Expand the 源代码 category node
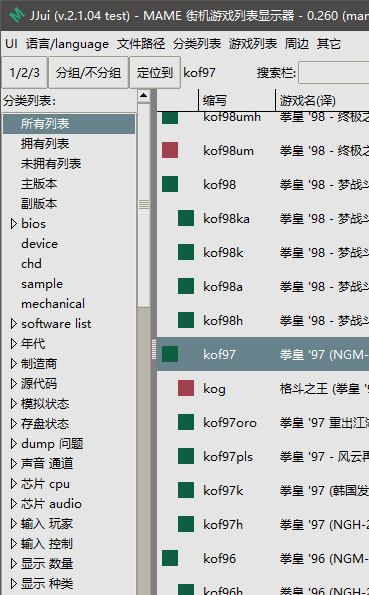 coord(14,384)
